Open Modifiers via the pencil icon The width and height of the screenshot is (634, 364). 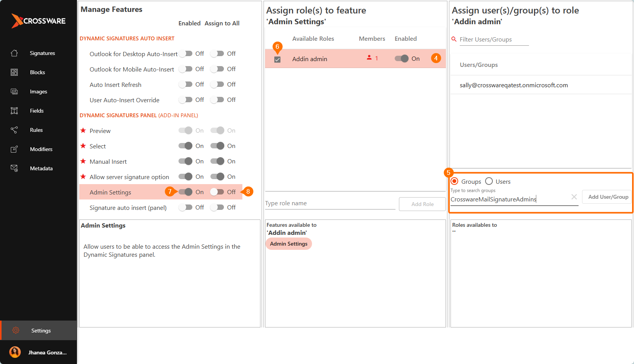click(x=14, y=149)
